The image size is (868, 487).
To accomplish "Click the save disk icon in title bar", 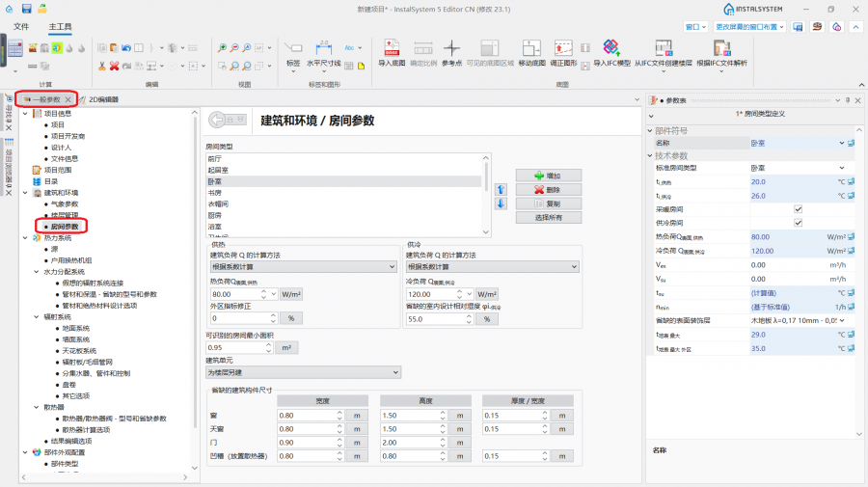I will [27, 9].
